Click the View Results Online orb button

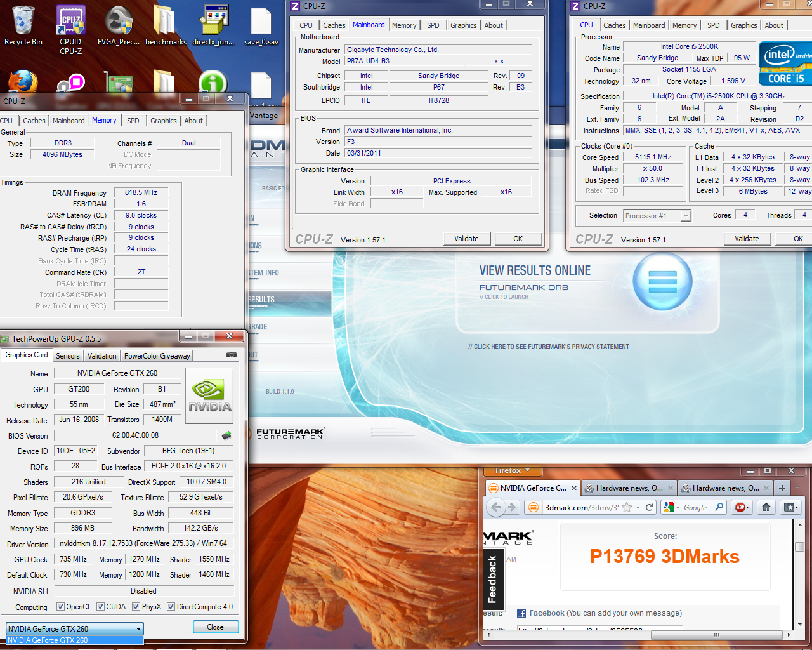point(663,281)
